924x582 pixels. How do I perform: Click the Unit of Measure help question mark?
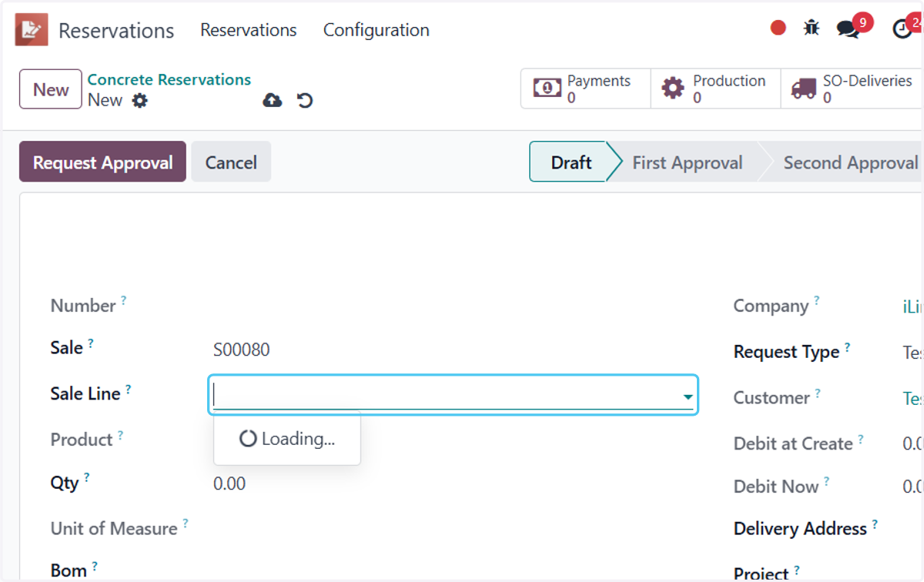186,523
